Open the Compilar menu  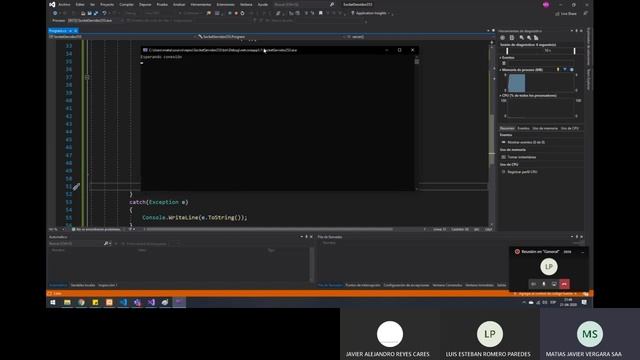tap(126, 4)
